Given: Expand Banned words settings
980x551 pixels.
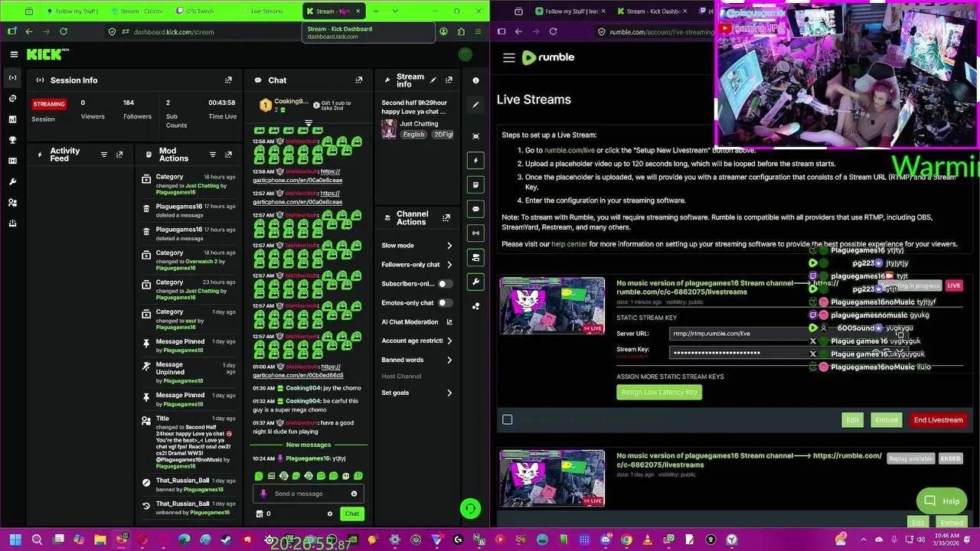Looking at the screenshot, I should tap(416, 360).
